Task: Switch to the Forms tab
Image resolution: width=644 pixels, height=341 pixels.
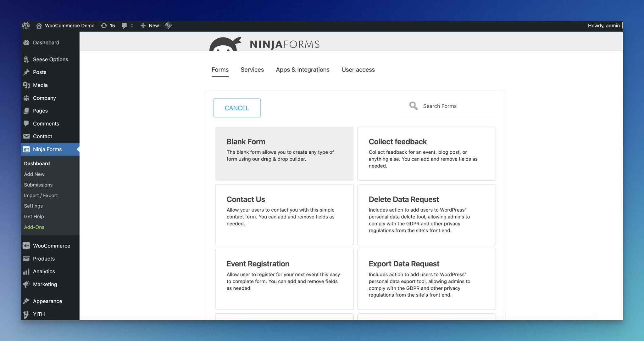Action: coord(220,70)
